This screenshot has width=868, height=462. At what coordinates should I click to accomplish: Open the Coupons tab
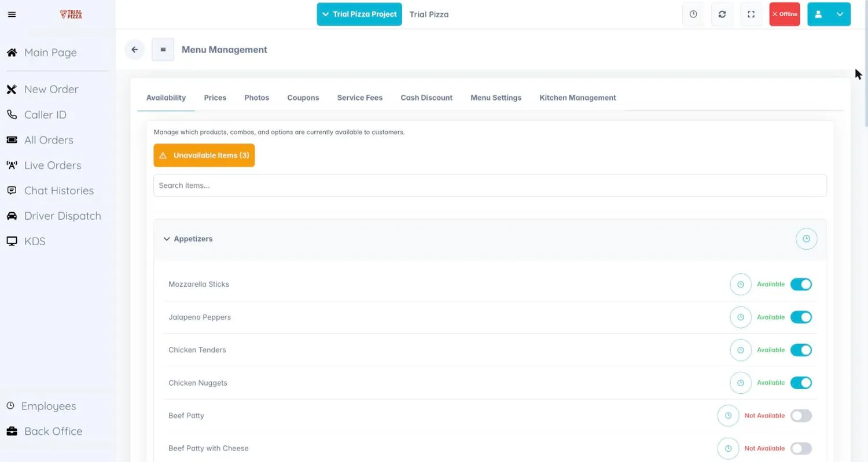303,98
